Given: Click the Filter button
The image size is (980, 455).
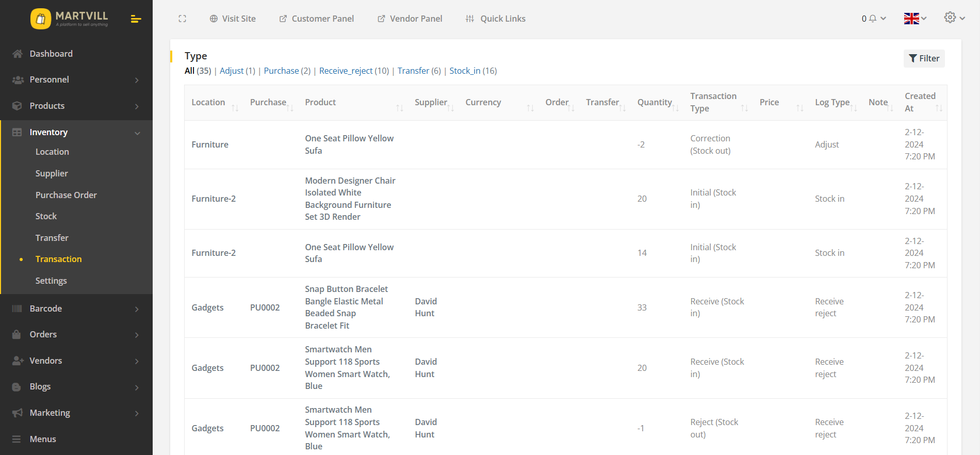Looking at the screenshot, I should [924, 58].
